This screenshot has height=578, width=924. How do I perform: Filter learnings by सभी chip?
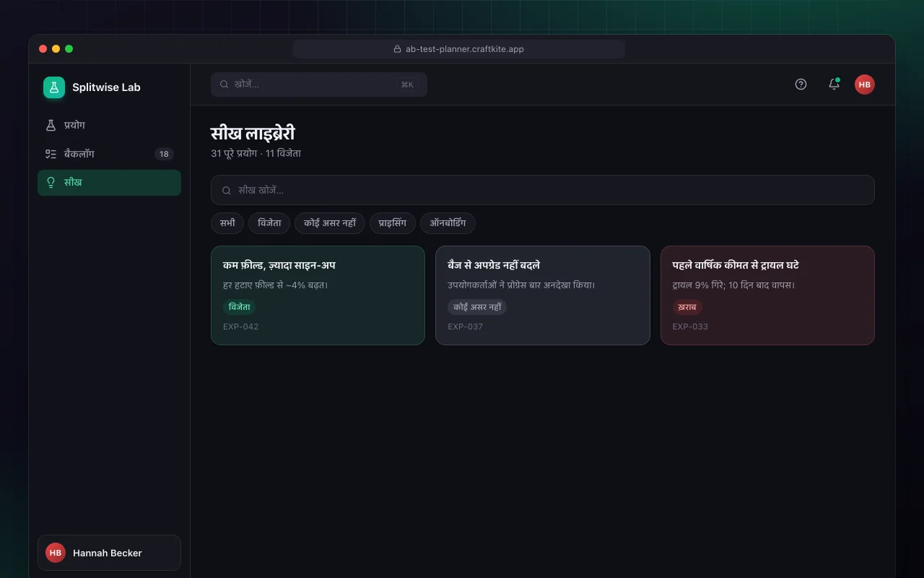click(227, 223)
